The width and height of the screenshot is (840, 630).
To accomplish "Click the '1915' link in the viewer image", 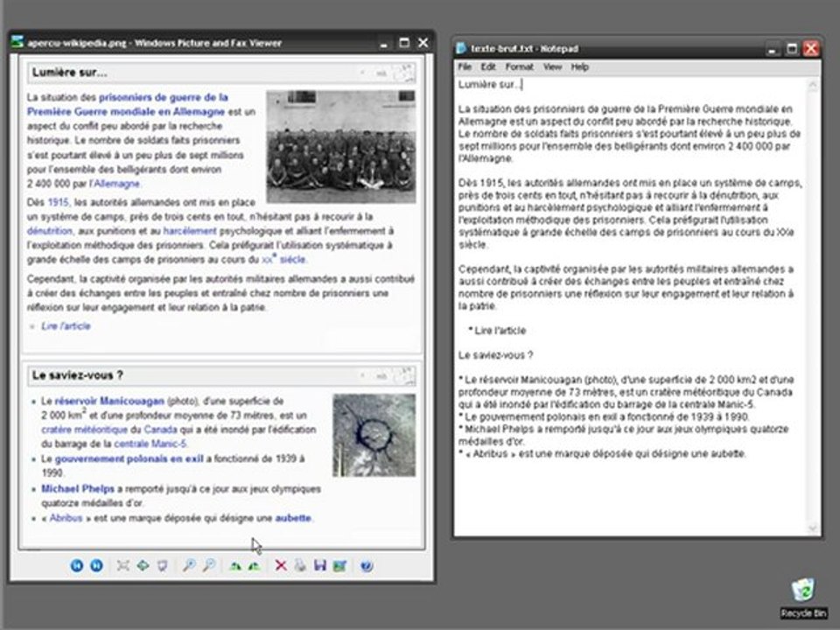I will point(59,202).
